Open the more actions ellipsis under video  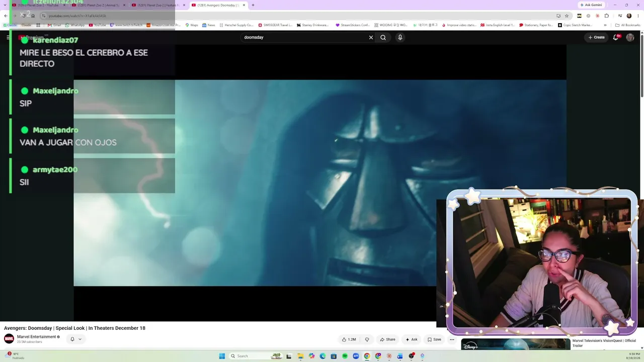[x=452, y=339]
